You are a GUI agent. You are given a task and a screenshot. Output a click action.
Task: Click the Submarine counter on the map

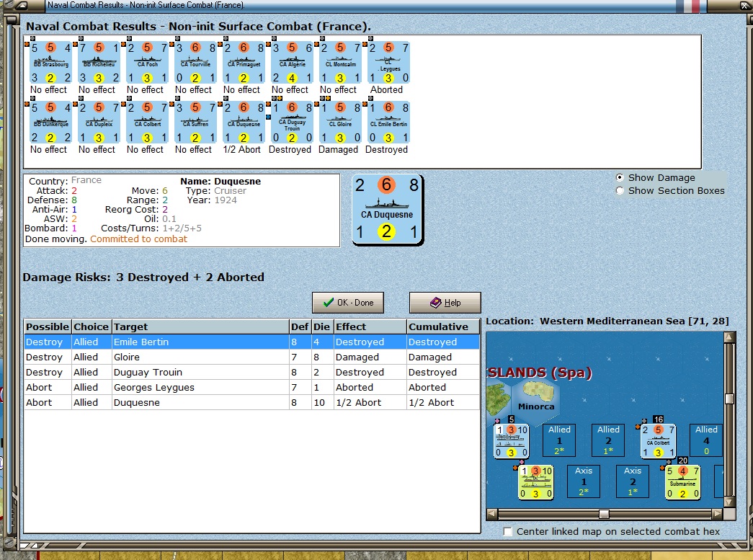682,482
